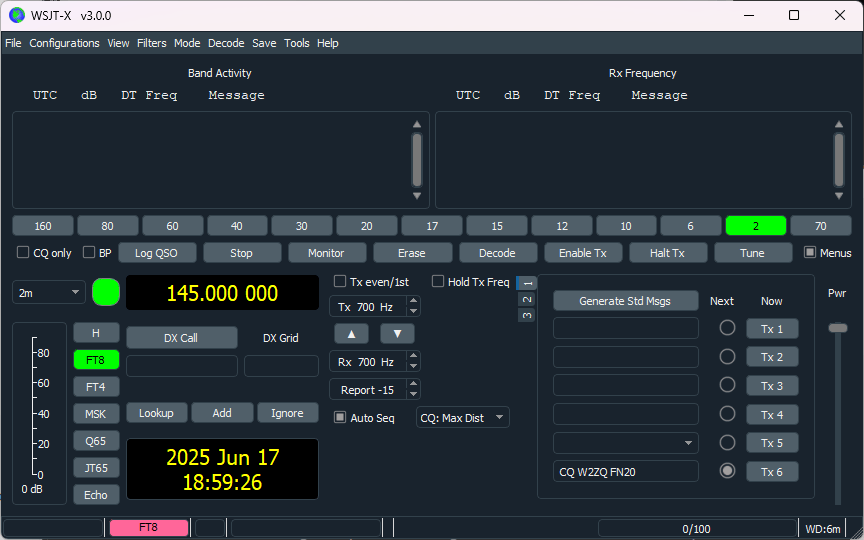Click the Echo mode button
This screenshot has width=864, height=540.
pyautogui.click(x=96, y=495)
